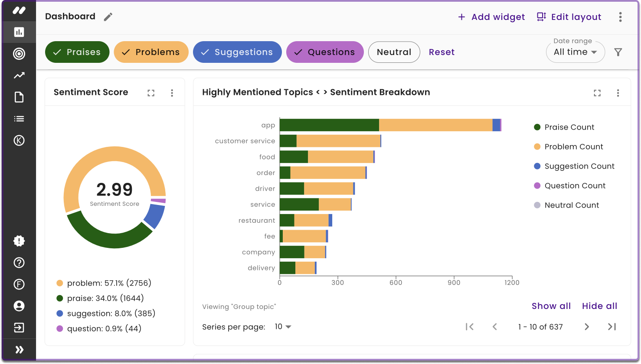641x364 pixels.
Task: Click the help question mark sidebar icon
Action: pyautogui.click(x=19, y=263)
